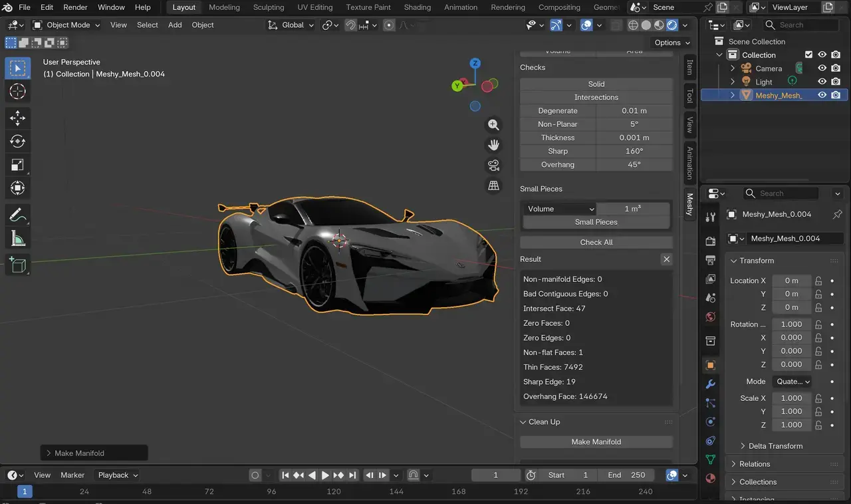Toggle snapping magnet in header
The image size is (851, 504).
[351, 25]
